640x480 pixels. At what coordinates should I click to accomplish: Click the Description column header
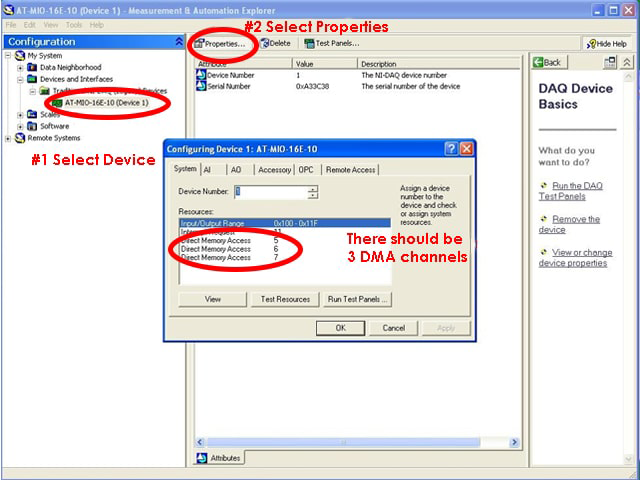(x=439, y=64)
